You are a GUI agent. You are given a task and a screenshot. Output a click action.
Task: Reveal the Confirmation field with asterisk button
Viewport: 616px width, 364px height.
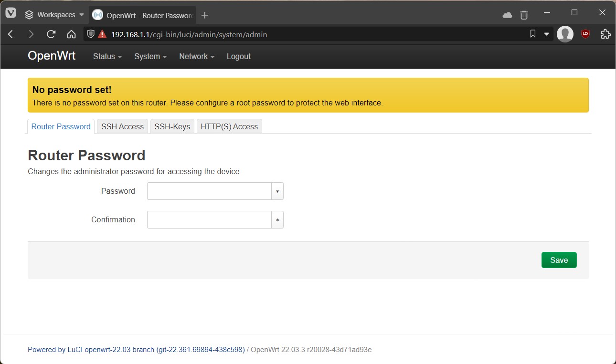[x=277, y=219]
